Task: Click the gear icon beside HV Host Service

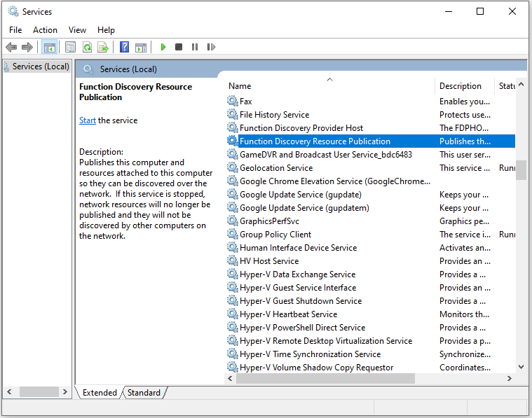Action: (233, 260)
